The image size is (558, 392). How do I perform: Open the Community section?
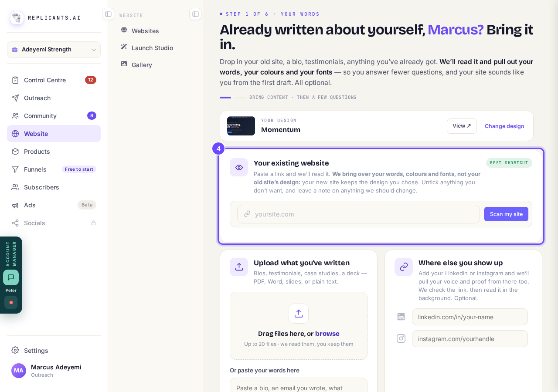(x=54, y=116)
